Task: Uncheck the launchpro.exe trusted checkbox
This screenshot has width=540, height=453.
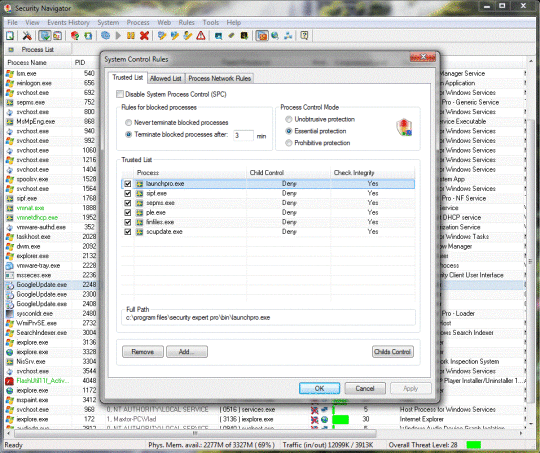Action: [127, 184]
